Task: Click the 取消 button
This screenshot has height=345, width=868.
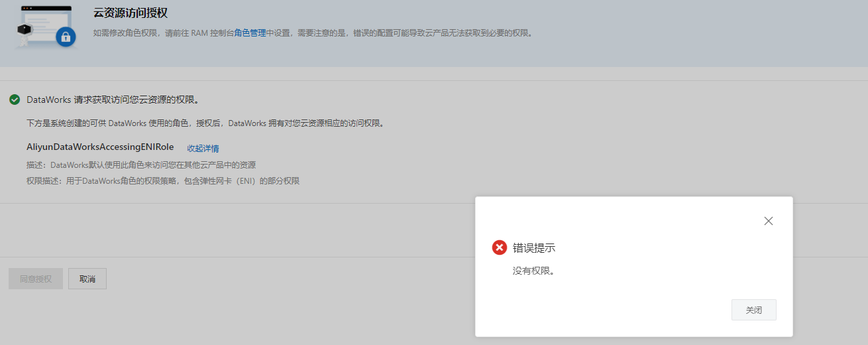Action: pyautogui.click(x=87, y=279)
